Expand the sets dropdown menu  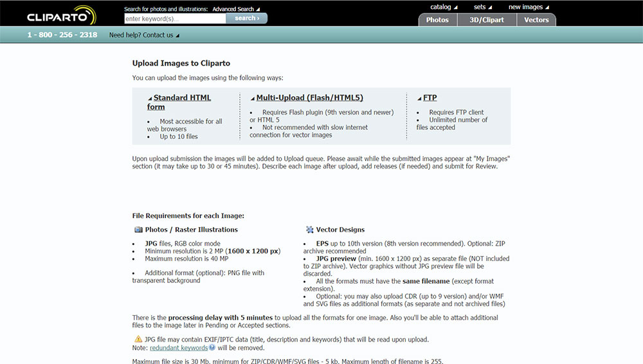pos(483,7)
